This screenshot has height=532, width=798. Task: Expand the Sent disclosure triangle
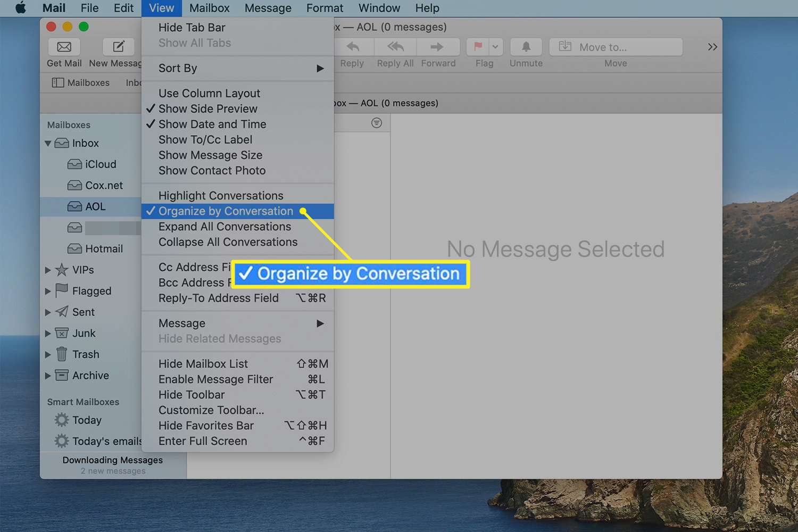pyautogui.click(x=48, y=312)
